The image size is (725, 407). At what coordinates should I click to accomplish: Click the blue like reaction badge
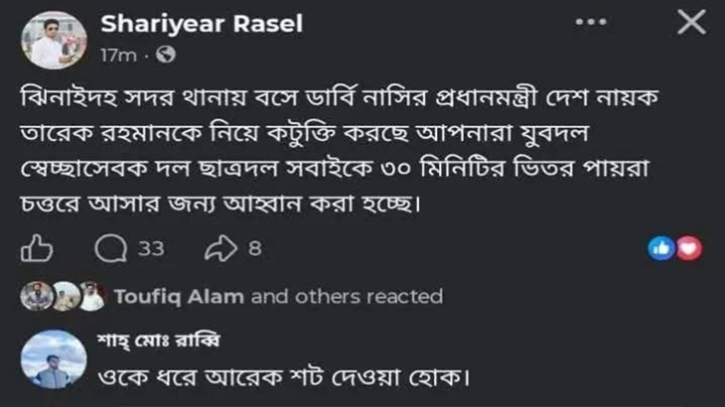point(661,248)
